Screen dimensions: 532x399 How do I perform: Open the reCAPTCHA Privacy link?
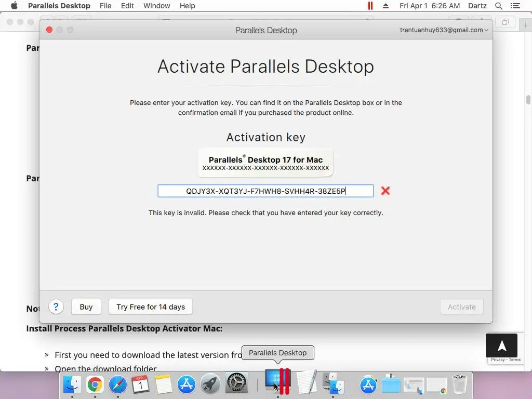498,360
